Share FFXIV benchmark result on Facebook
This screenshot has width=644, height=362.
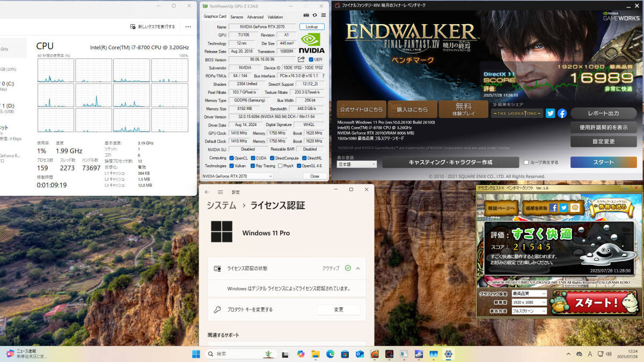562,113
